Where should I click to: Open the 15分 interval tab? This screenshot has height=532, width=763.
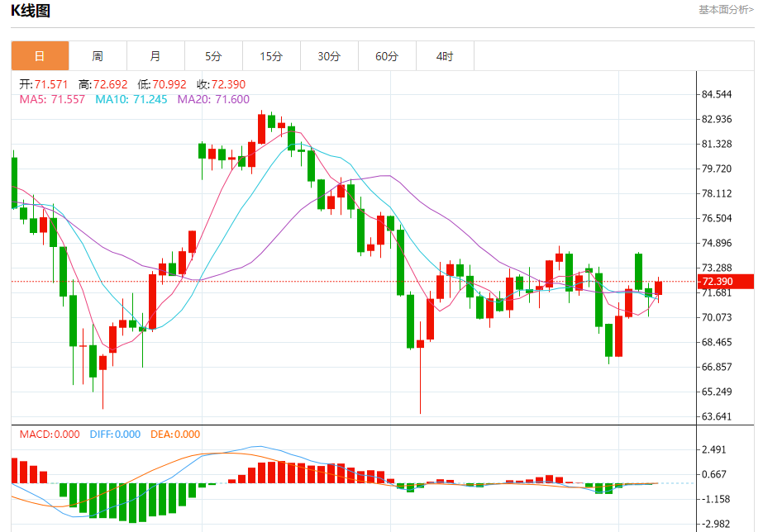(x=271, y=56)
